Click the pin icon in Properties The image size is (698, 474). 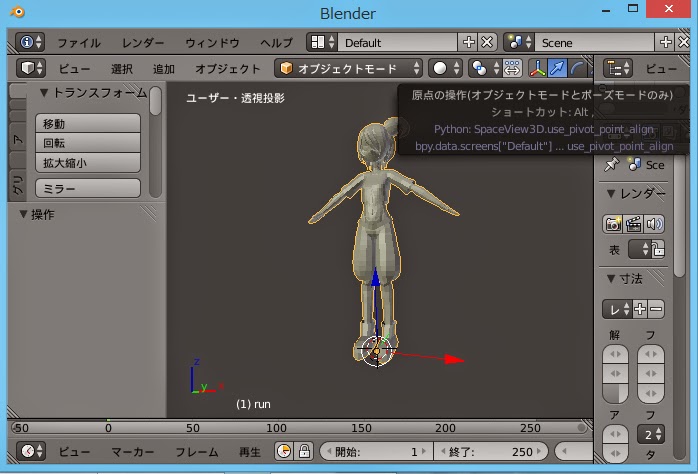click(611, 165)
